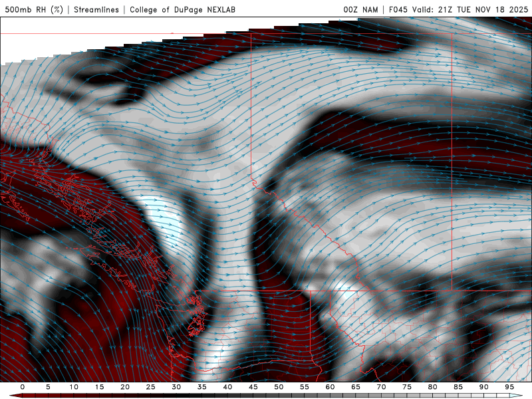
Task: Click the "85" label on the colorbar scale
Action: pyautogui.click(x=458, y=387)
